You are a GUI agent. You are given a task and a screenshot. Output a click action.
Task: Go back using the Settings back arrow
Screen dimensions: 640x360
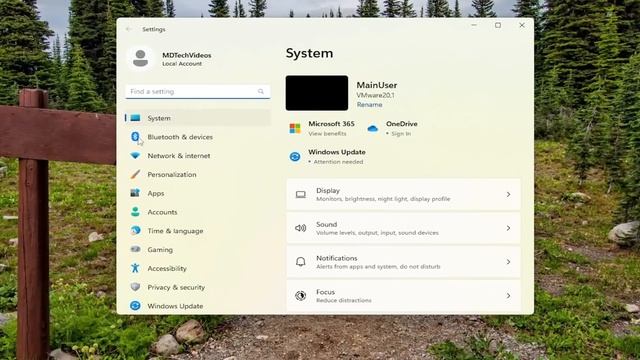[129, 29]
